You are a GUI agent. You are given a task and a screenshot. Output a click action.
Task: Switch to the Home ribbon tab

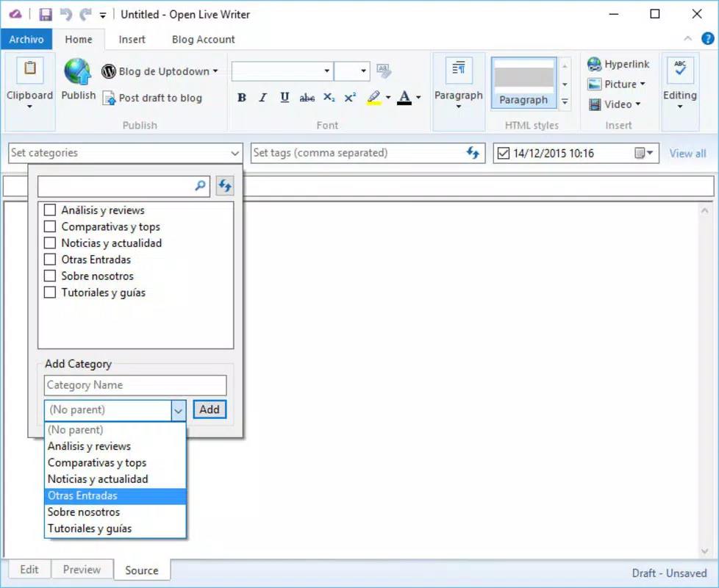79,40
